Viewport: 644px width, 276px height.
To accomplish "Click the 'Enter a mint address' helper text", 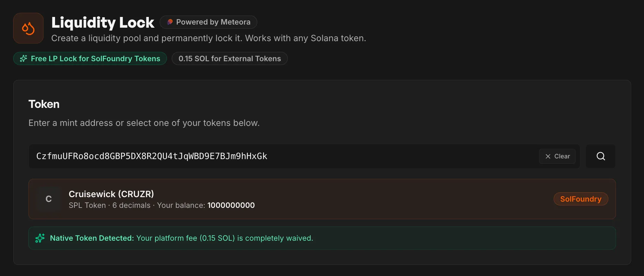I will (144, 123).
